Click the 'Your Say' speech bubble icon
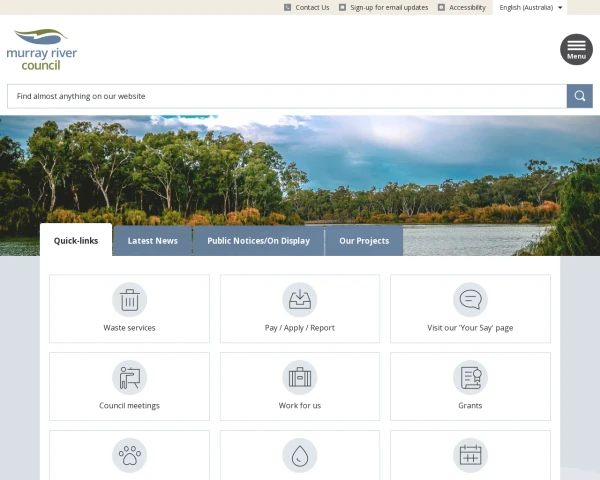The image size is (600, 480). pyautogui.click(x=470, y=299)
